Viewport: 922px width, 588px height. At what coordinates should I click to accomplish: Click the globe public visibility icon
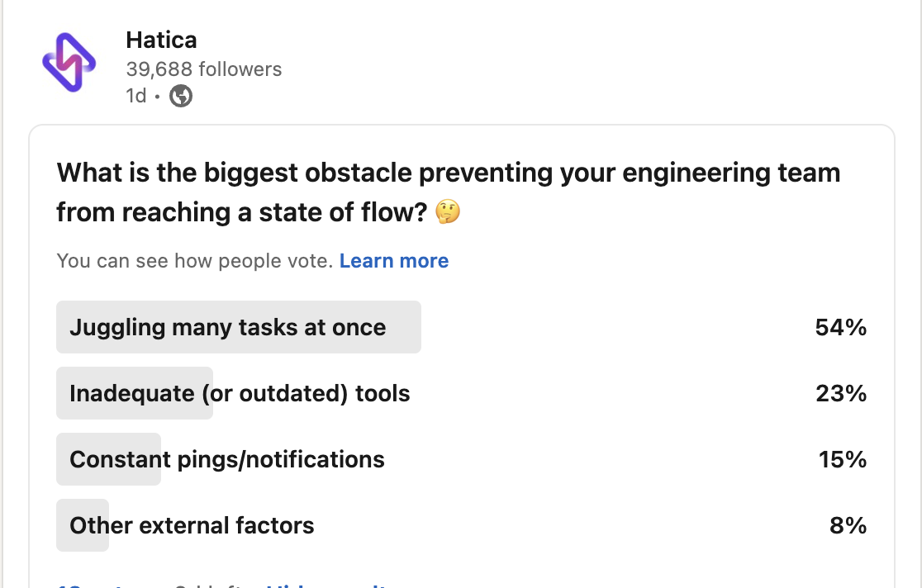(x=181, y=97)
